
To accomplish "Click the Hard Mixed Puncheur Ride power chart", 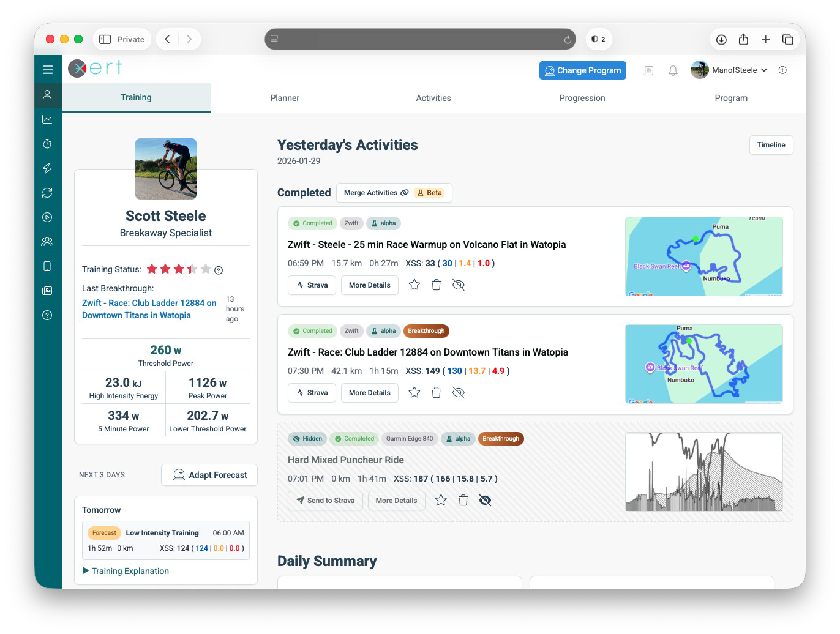I will click(x=703, y=472).
